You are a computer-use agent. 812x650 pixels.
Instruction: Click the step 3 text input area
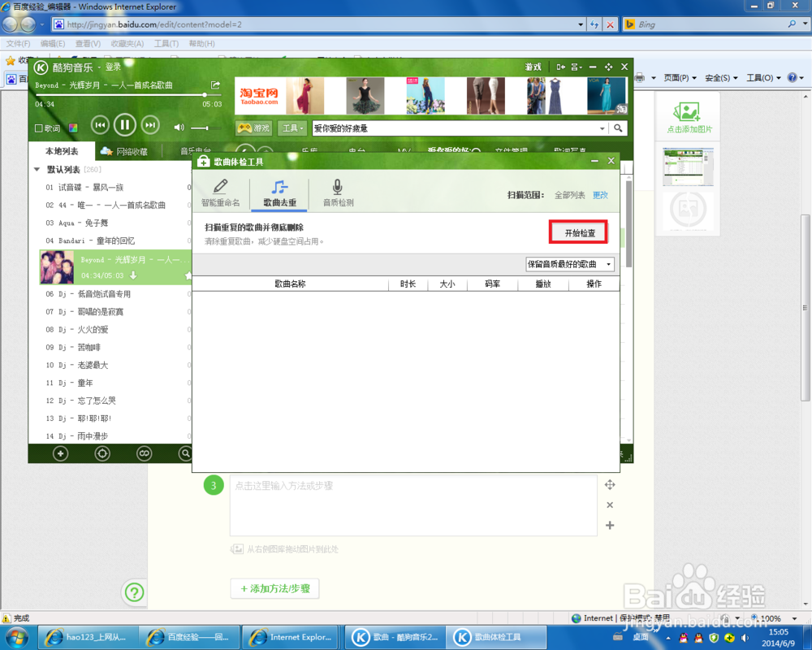click(413, 505)
